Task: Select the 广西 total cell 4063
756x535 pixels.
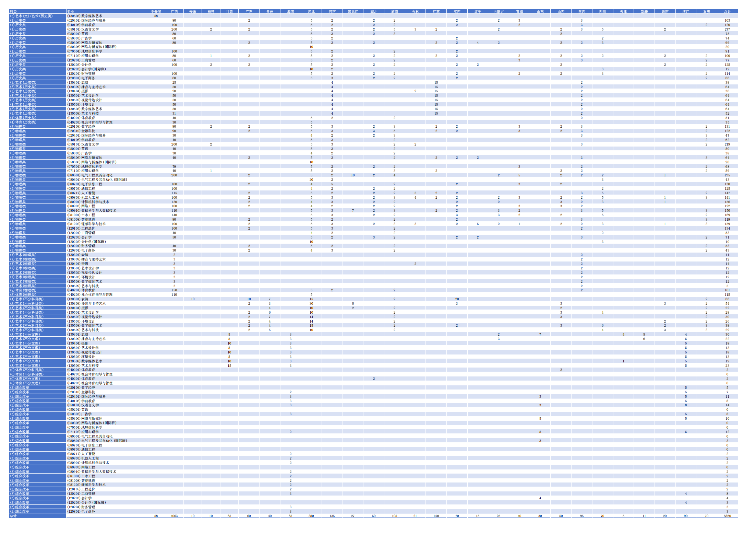Action: [x=174, y=516]
